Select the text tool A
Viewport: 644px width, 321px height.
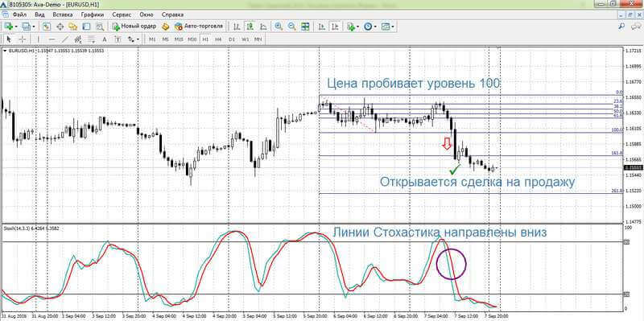click(105, 39)
